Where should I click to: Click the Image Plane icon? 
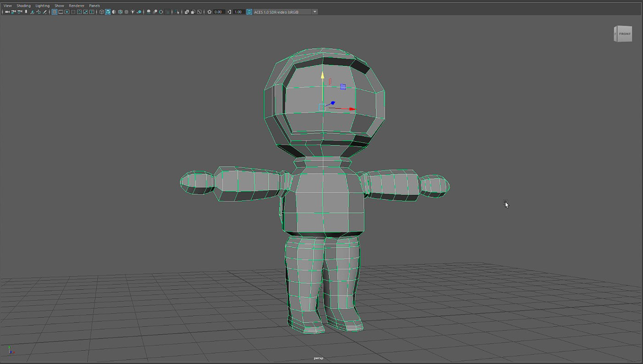click(32, 12)
